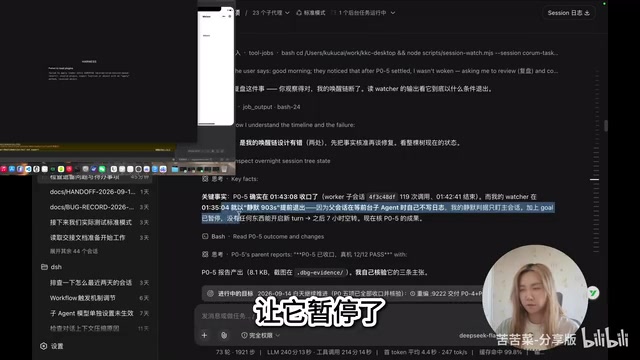Open WeChat green icon in the dock
The height and width of the screenshot is (360, 640).
tap(102, 169)
